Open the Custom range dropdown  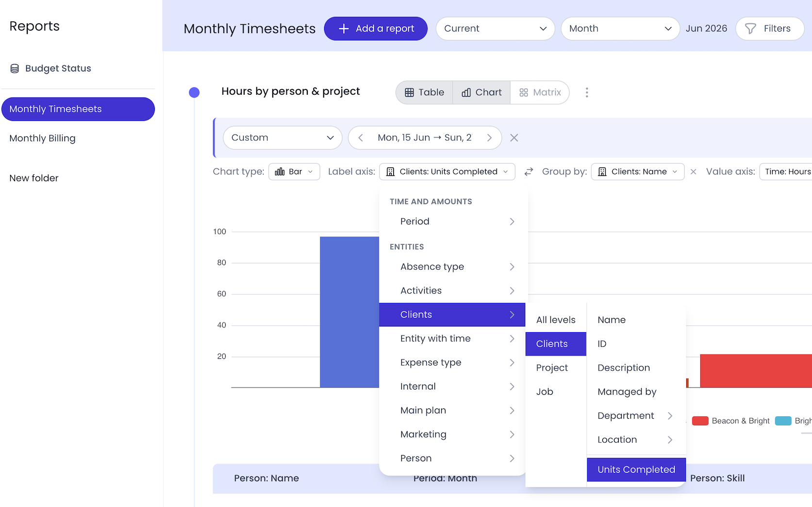tap(282, 138)
